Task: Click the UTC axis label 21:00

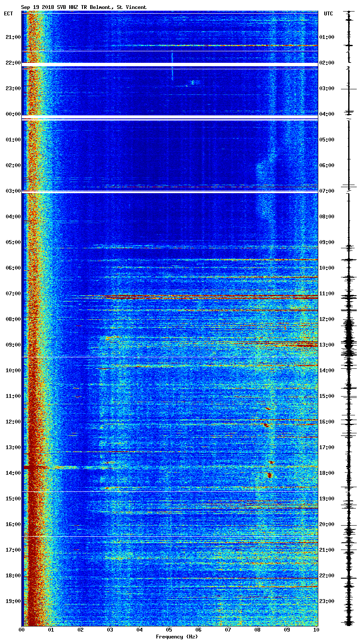Action: [326, 550]
